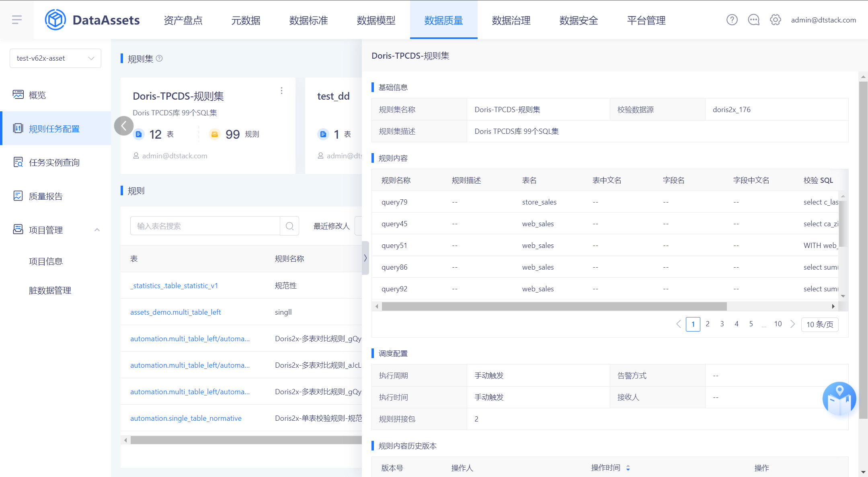Select the test_dd rule set card
868x477 pixels.
coord(334,126)
